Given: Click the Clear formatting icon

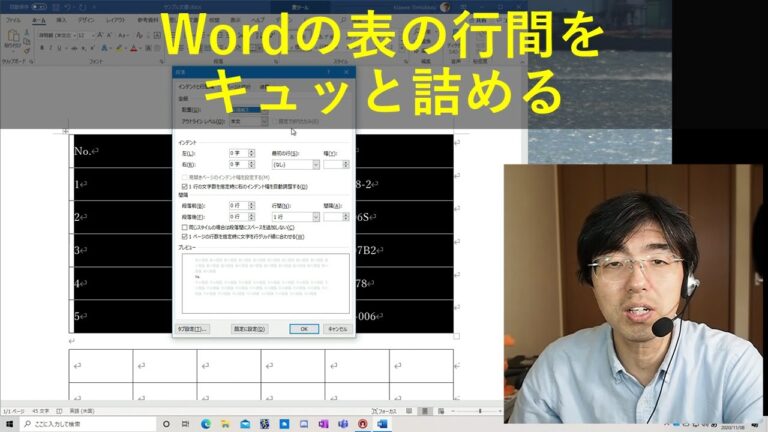Looking at the screenshot, I should click(x=139, y=35).
